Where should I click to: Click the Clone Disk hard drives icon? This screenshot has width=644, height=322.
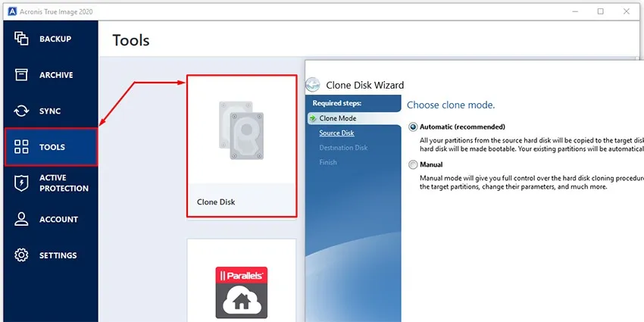241,130
